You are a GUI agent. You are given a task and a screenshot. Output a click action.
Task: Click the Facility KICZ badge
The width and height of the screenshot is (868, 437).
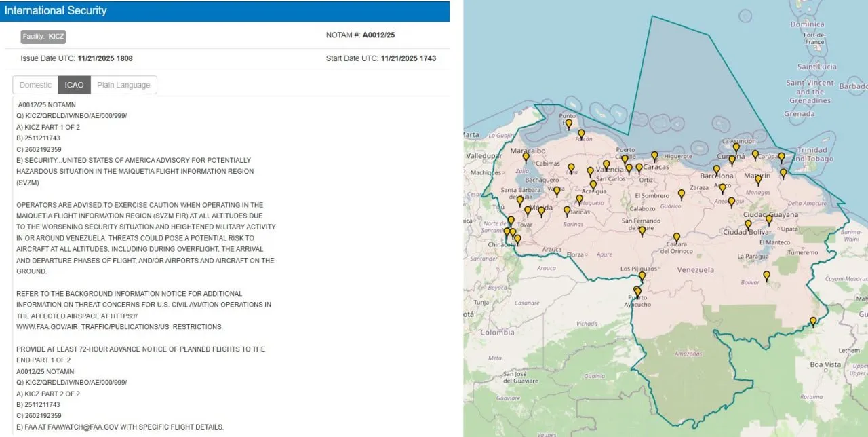pos(43,36)
